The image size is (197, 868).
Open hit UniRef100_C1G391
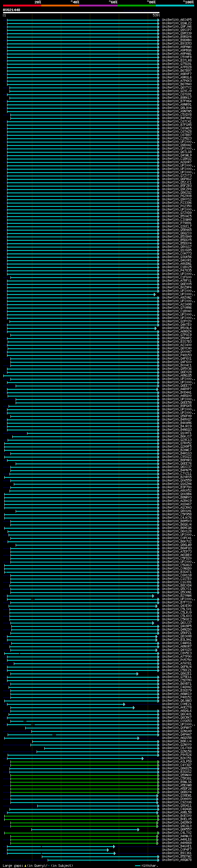tap(176, 582)
